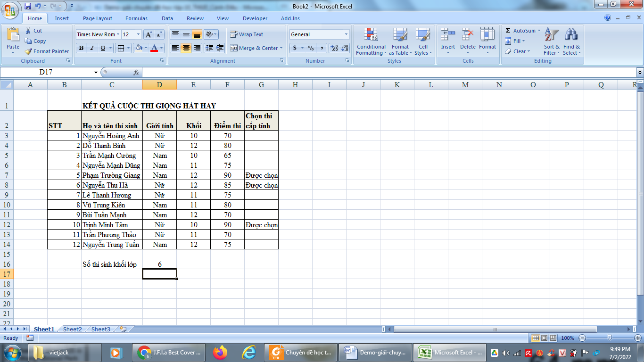This screenshot has width=644, height=362.
Task: Switch to Sheet2 tab
Action: coord(73,329)
